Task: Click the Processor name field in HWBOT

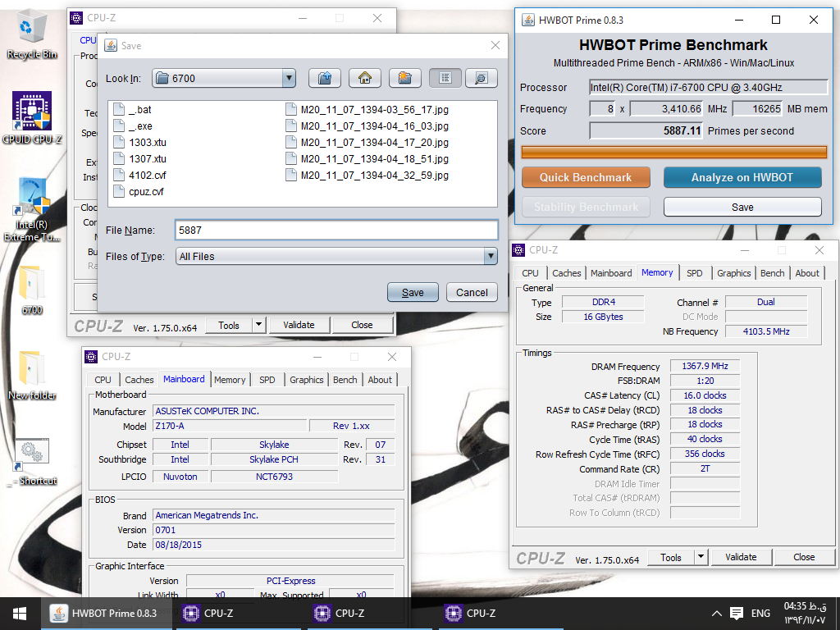Action: click(x=708, y=87)
